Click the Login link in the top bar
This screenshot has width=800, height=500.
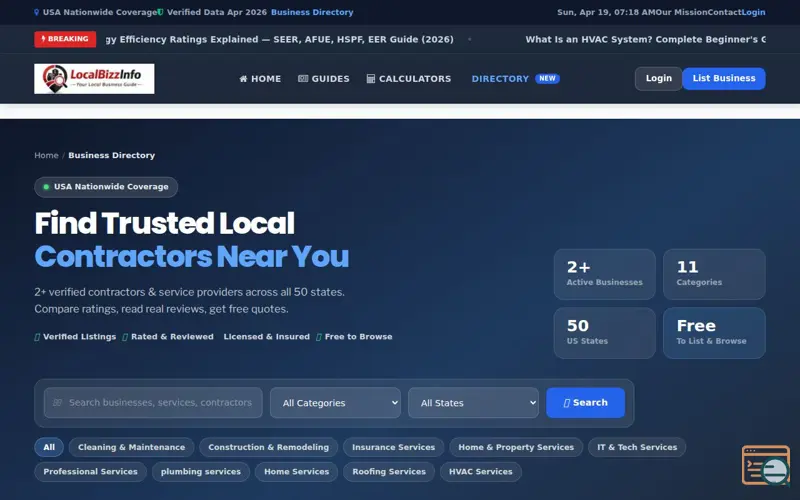coord(753,12)
